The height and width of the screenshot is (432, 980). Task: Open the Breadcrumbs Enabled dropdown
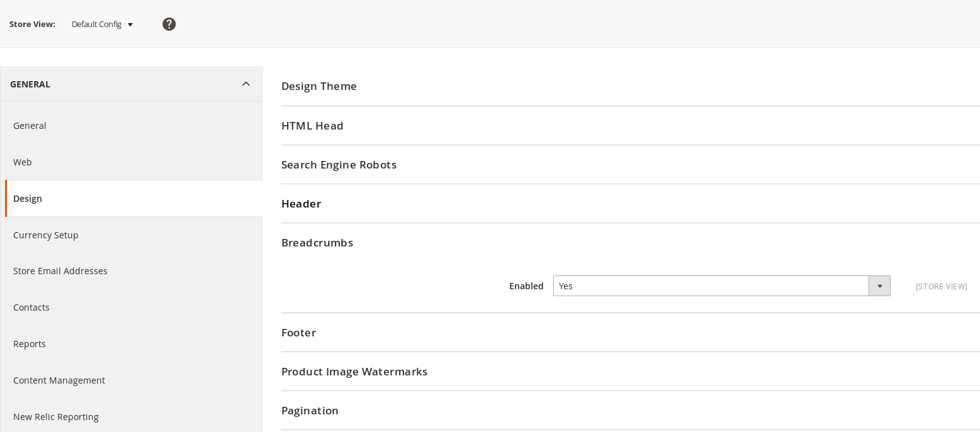(x=721, y=286)
